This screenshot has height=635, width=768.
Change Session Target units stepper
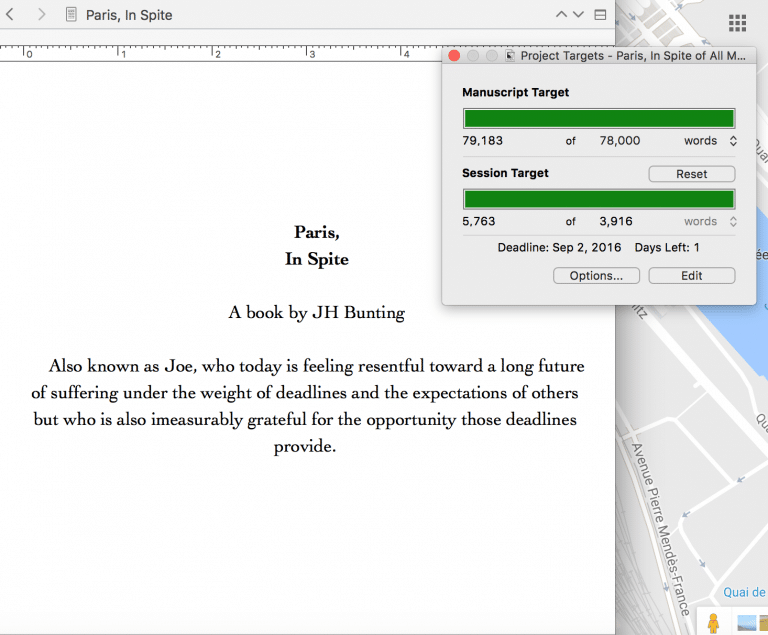pyautogui.click(x=733, y=221)
